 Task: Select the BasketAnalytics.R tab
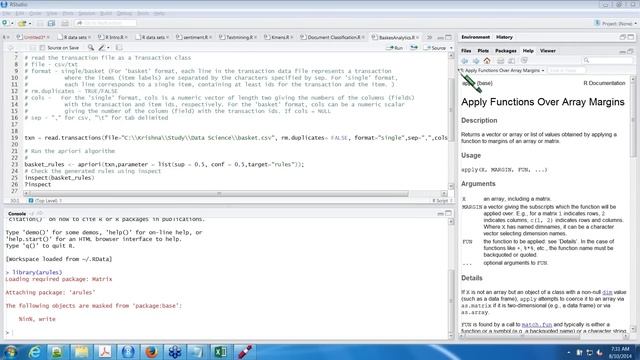pos(395,37)
